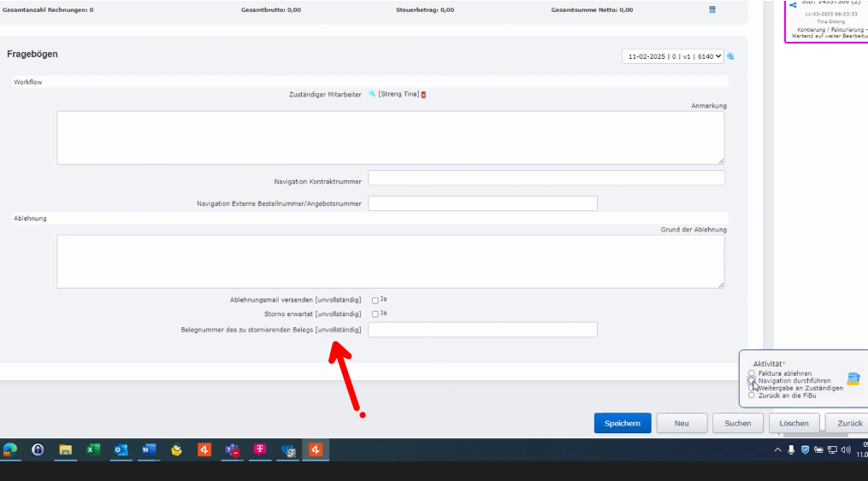Screen dimensions: 868x481
Task: Open Outlook from the taskbar
Action: pos(121,449)
